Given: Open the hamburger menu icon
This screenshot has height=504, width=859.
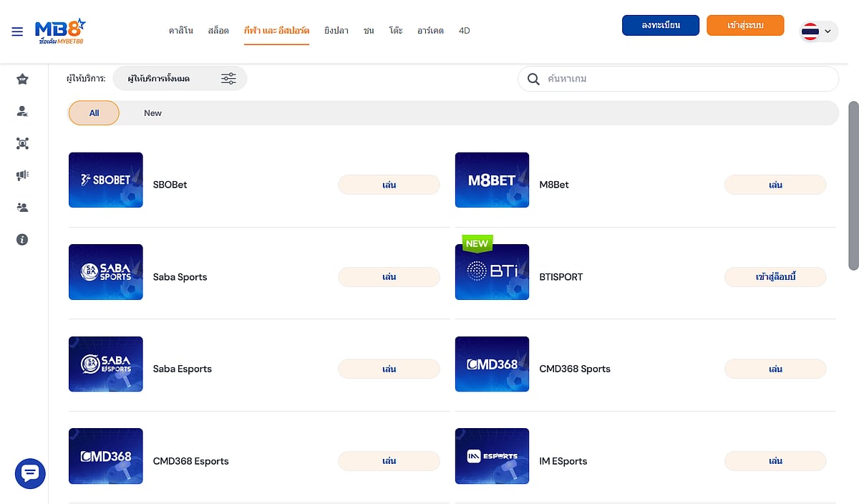Looking at the screenshot, I should click(x=17, y=31).
